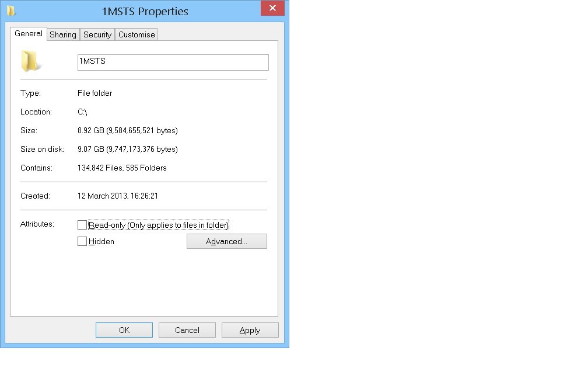
Task: Click the location value 'C:\'
Action: click(82, 112)
